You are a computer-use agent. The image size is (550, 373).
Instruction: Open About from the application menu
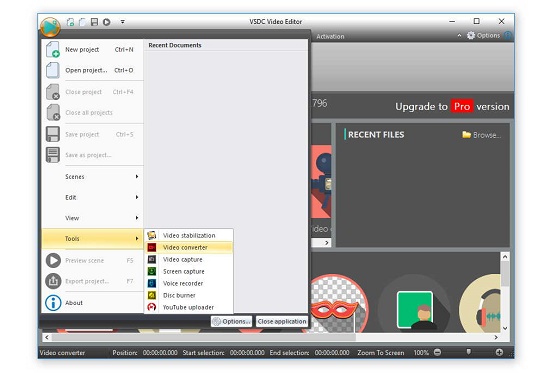[93, 302]
